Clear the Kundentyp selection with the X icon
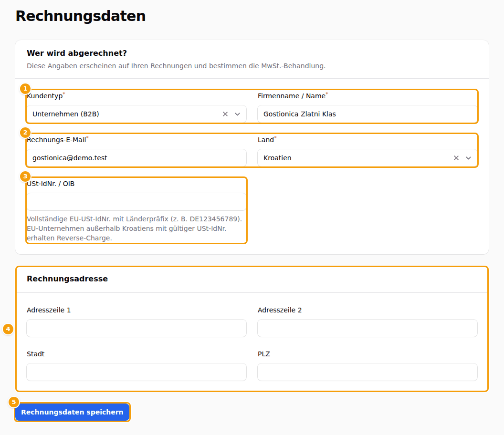The image size is (504, 435). (225, 114)
